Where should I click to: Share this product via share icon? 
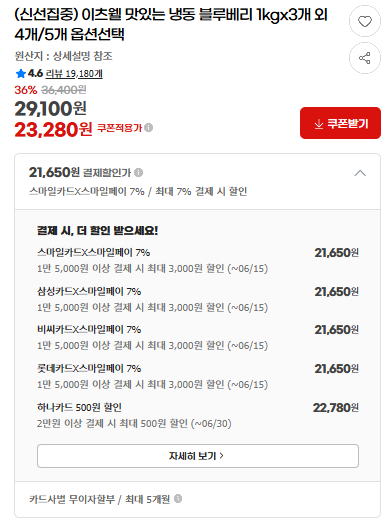tap(365, 58)
